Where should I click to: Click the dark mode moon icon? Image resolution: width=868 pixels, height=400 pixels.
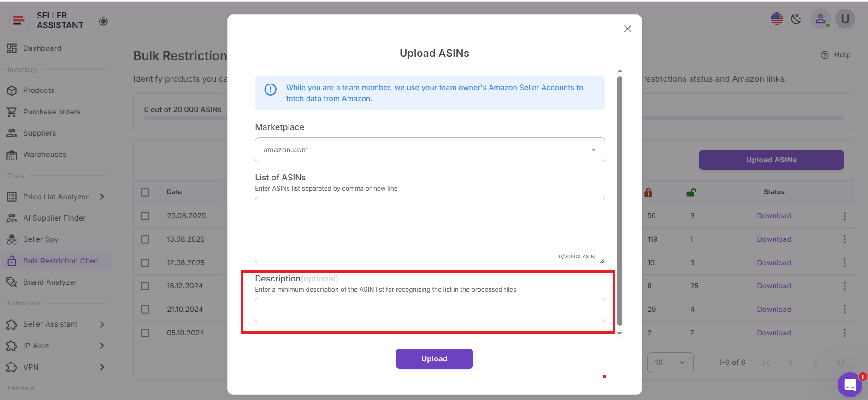796,19
